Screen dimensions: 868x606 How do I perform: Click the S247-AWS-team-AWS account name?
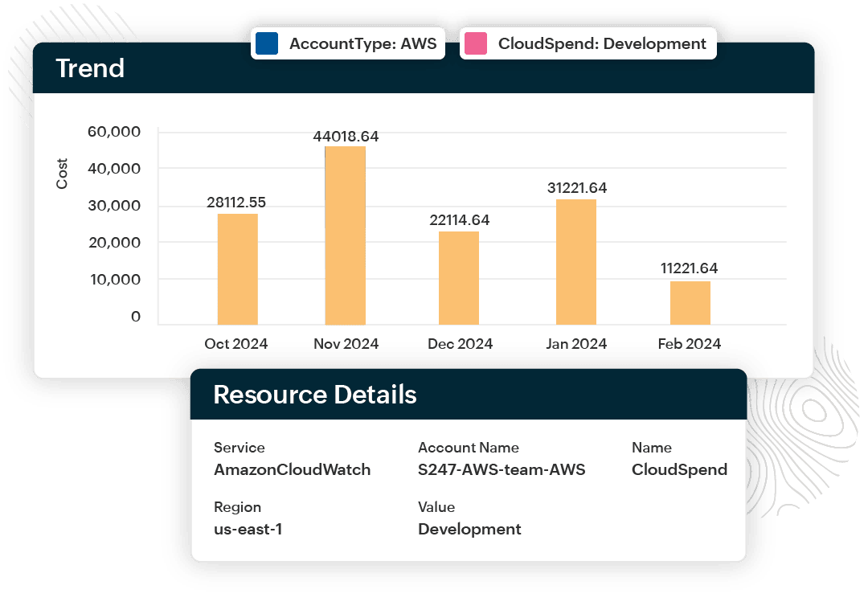[500, 469]
